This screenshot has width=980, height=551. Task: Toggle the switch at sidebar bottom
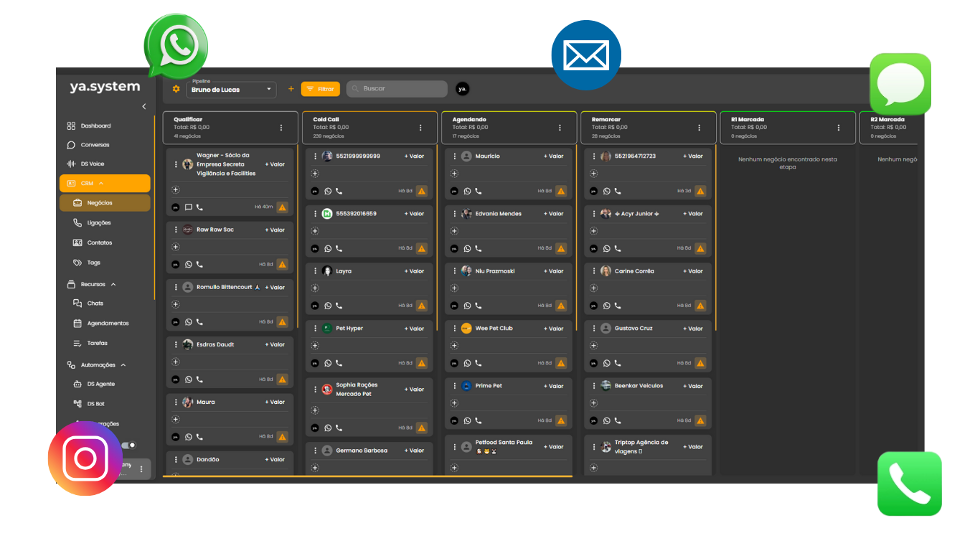(x=129, y=446)
